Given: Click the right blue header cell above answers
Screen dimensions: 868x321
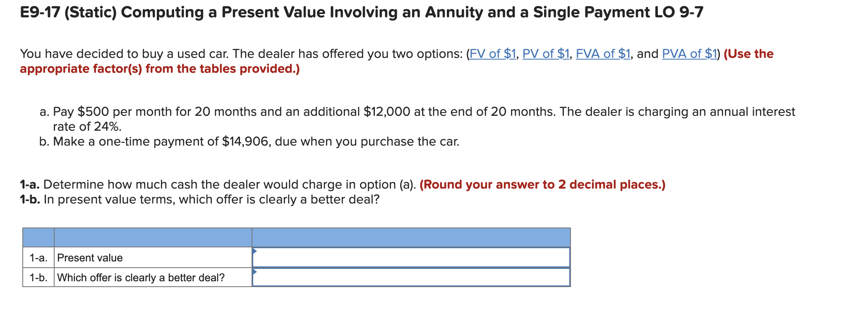Looking at the screenshot, I should pyautogui.click(x=412, y=237).
